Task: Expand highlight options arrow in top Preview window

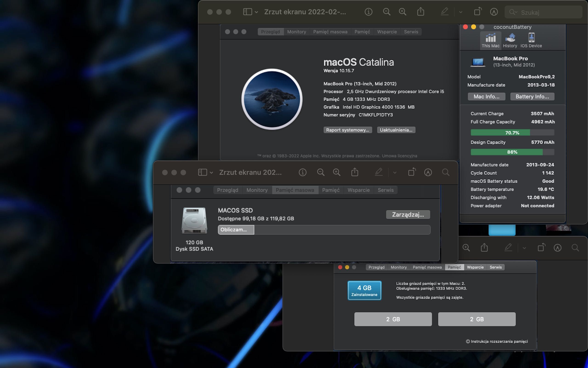Action: pos(461,12)
